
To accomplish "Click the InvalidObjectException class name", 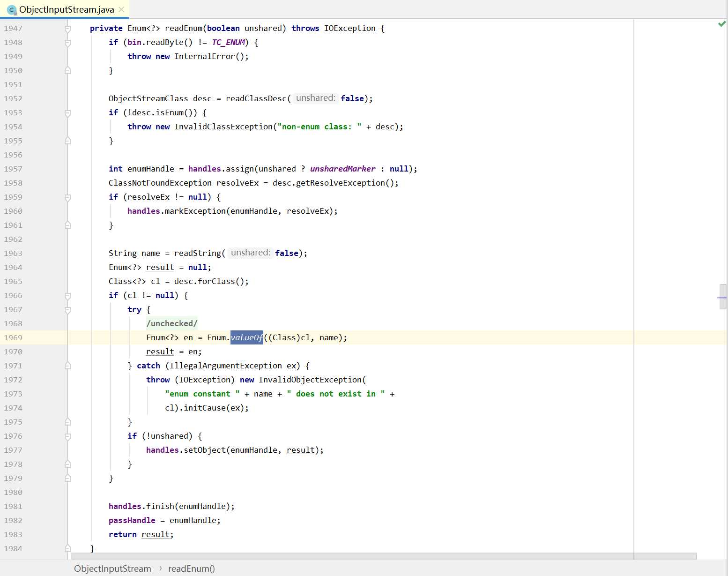I will tap(310, 380).
